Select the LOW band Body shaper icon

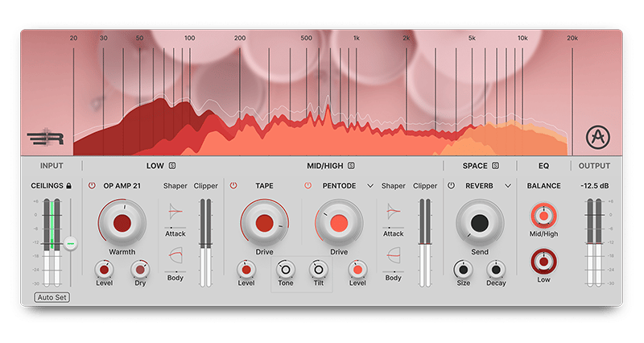pos(175,257)
